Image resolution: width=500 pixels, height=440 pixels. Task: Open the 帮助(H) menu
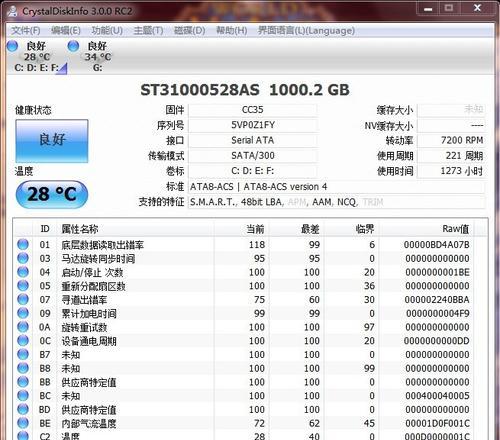[x=232, y=31]
